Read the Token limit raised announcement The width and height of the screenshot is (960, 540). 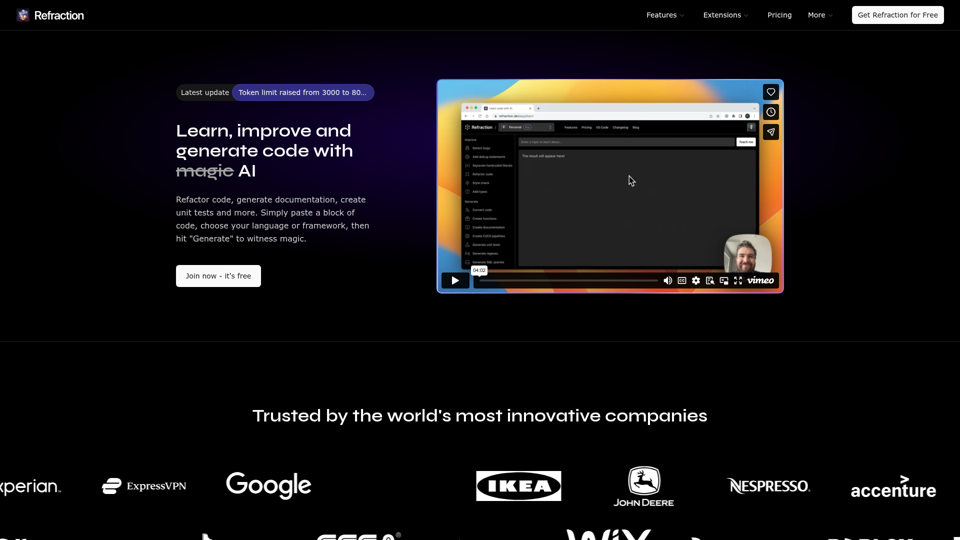302,92
